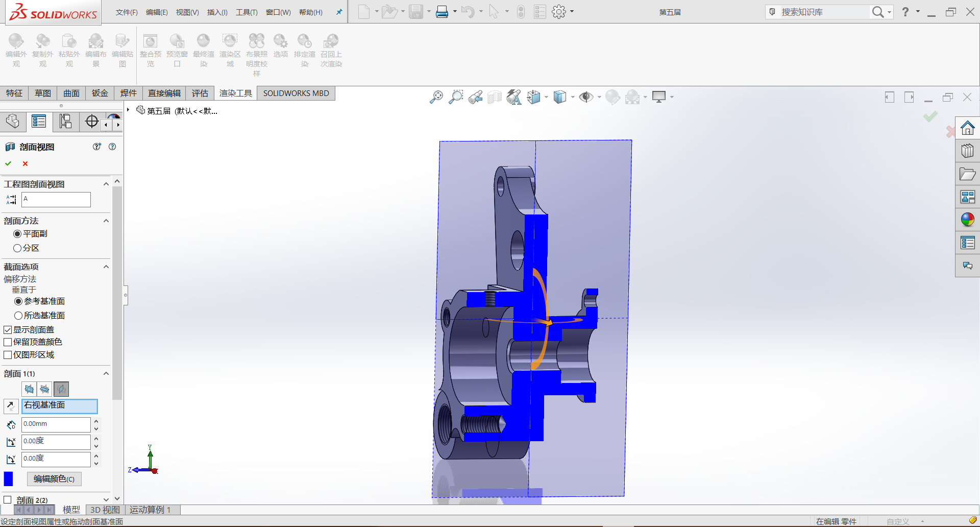Screen dimensions: 980x527
Task: Click the Print icon
Action: (x=442, y=12)
